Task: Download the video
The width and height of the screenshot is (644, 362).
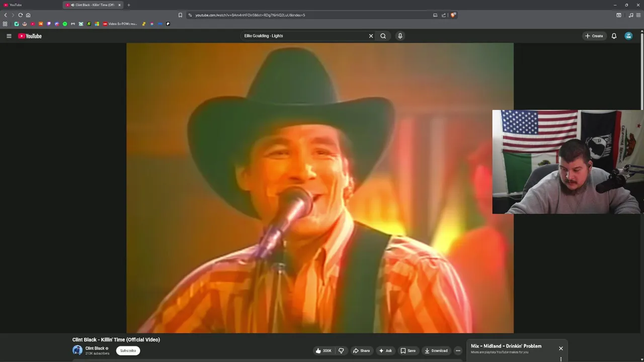Action: click(436, 350)
